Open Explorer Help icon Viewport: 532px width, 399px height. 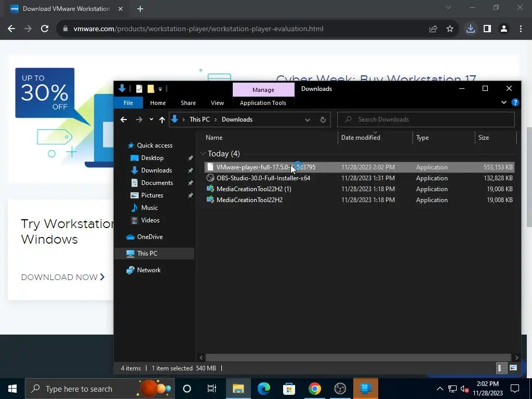[515, 102]
